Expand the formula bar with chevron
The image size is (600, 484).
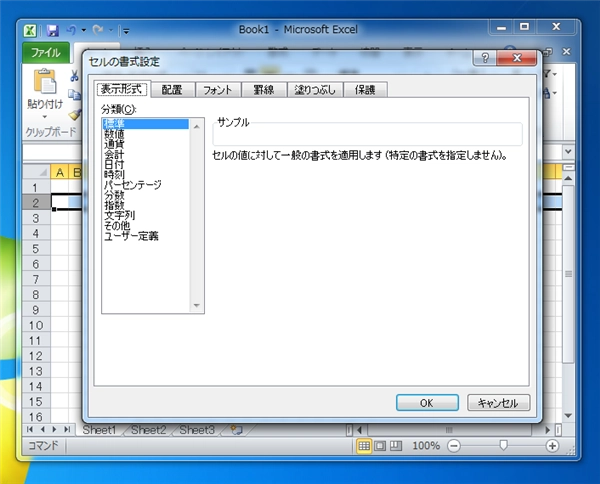(568, 152)
